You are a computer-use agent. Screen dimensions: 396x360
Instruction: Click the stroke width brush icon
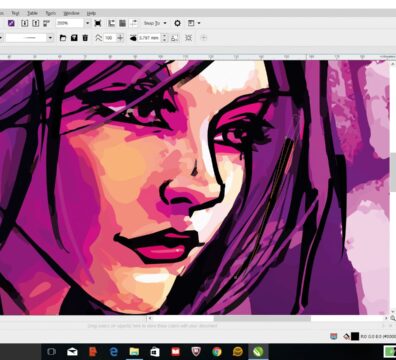[133, 38]
